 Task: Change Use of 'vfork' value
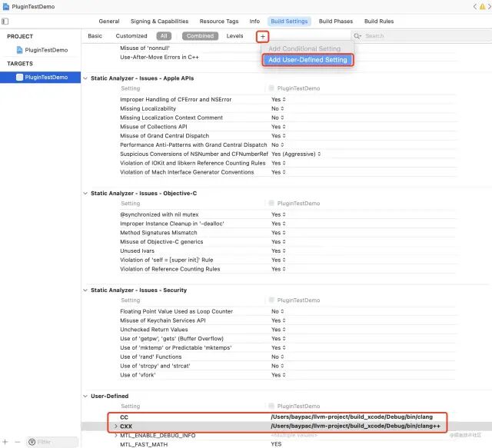pyautogui.click(x=278, y=375)
